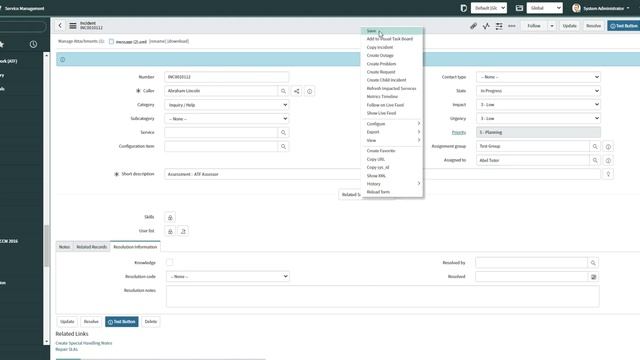Viewport: 640px width, 360px height.
Task: Open the Contact type dropdown
Action: point(538,77)
